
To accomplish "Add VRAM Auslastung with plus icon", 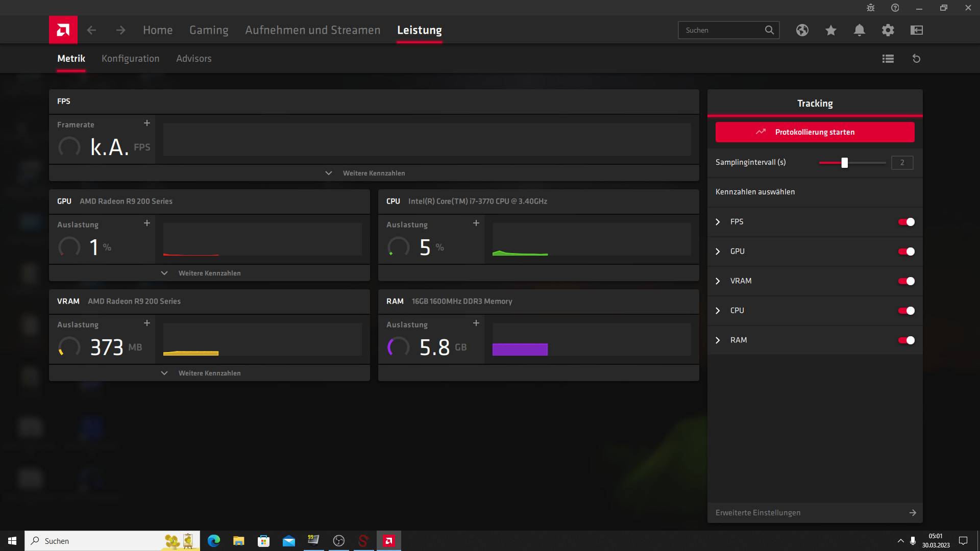I will (x=147, y=323).
